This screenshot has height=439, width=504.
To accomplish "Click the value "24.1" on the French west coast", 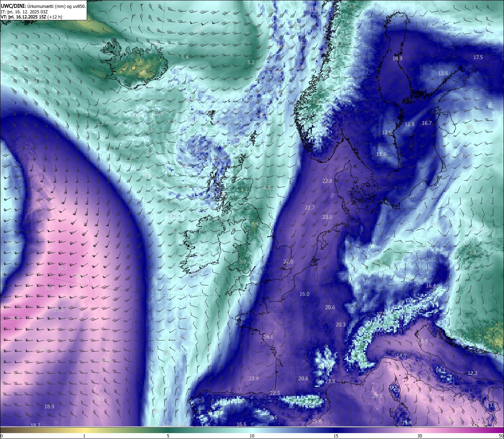I will tap(268, 337).
